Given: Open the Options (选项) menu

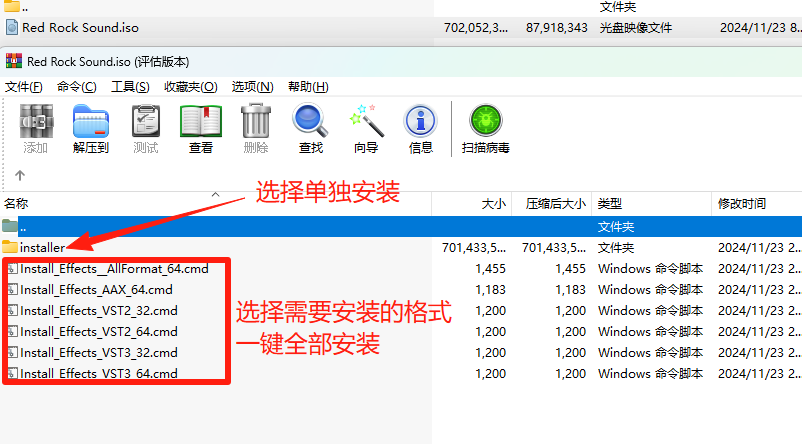Looking at the screenshot, I should 253,87.
